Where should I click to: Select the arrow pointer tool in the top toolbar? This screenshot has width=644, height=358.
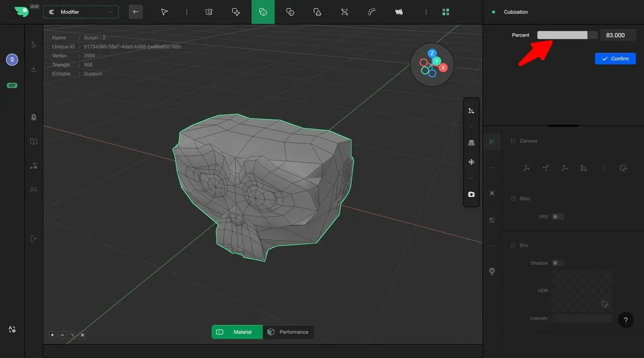(x=165, y=12)
